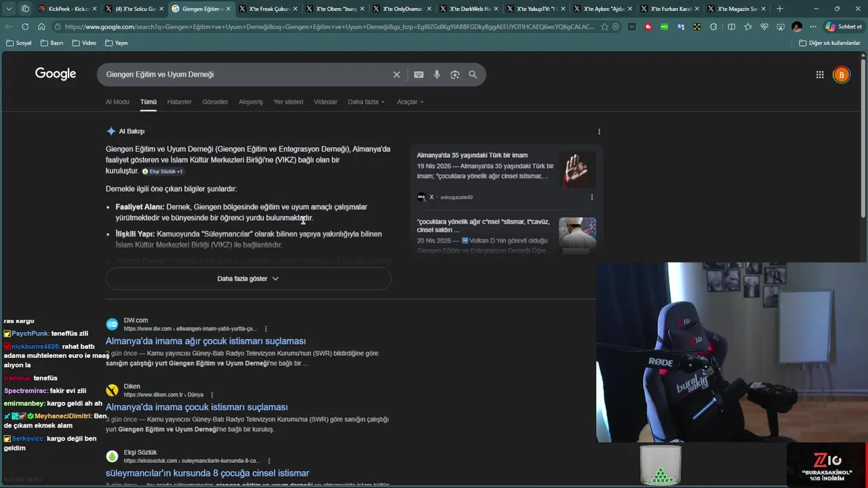Switch to the Yer siteleri tab
Viewport: 868px width, 488px height.
coord(288,102)
